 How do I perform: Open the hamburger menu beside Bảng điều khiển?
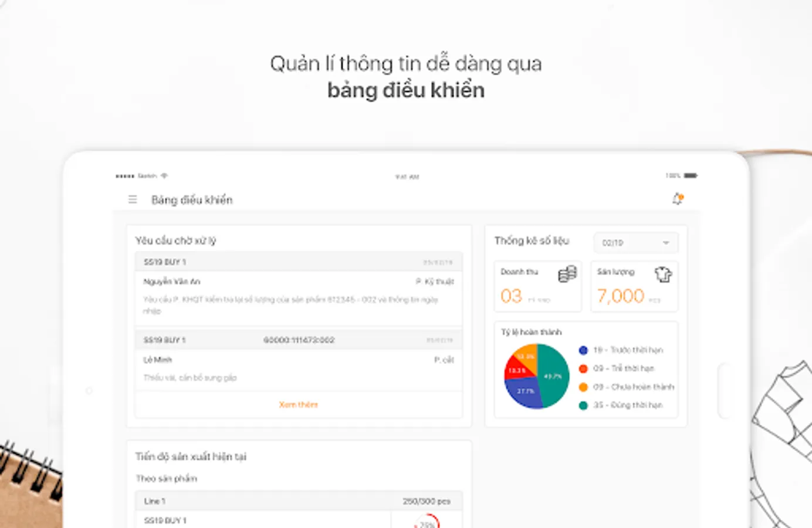point(133,199)
